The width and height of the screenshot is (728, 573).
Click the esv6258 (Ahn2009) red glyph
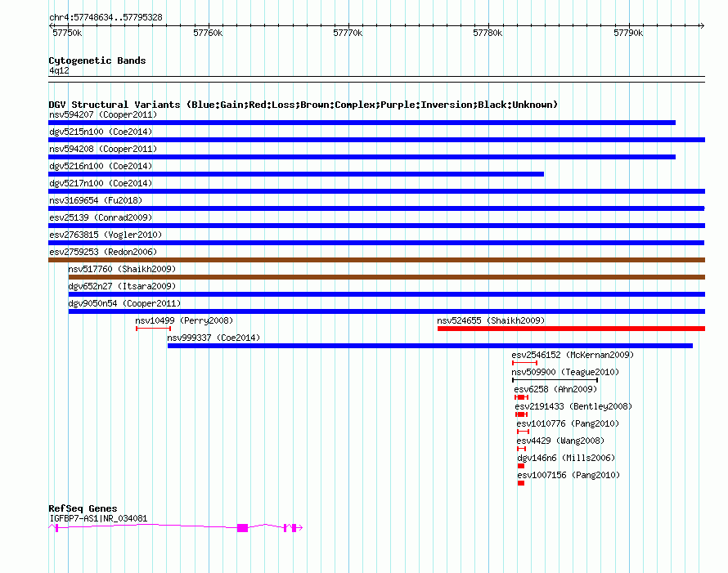pyautogui.click(x=521, y=397)
